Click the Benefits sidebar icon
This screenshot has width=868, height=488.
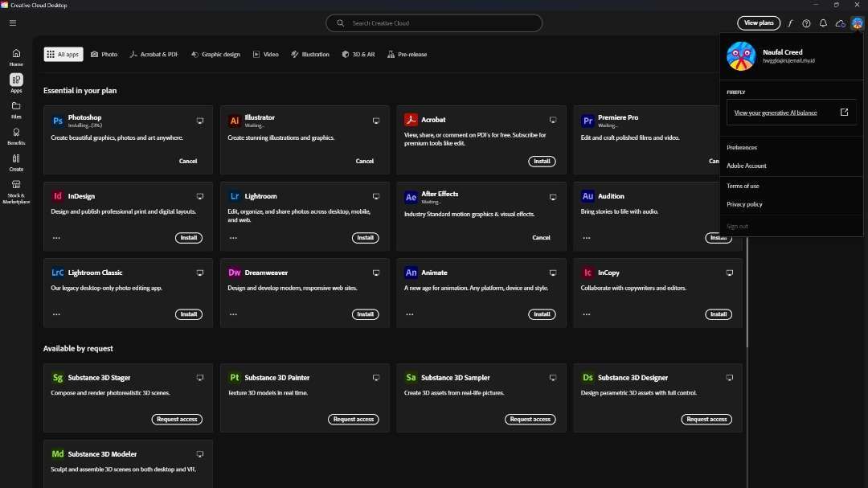pyautogui.click(x=16, y=135)
